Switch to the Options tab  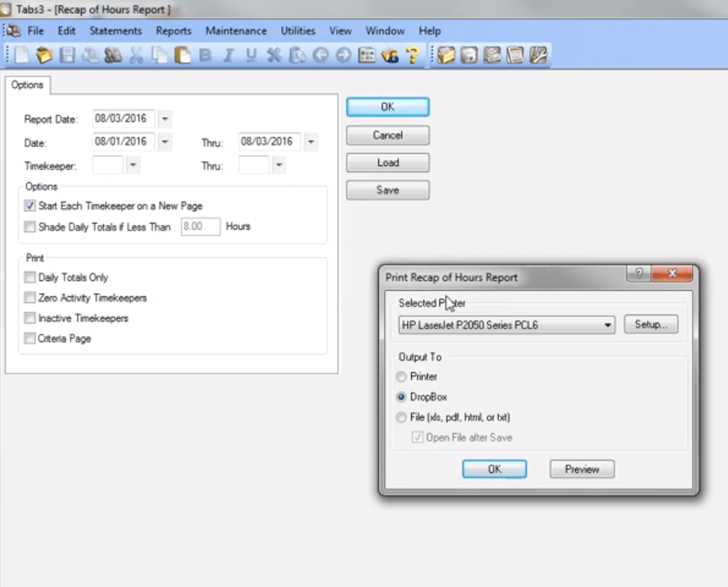tap(27, 85)
